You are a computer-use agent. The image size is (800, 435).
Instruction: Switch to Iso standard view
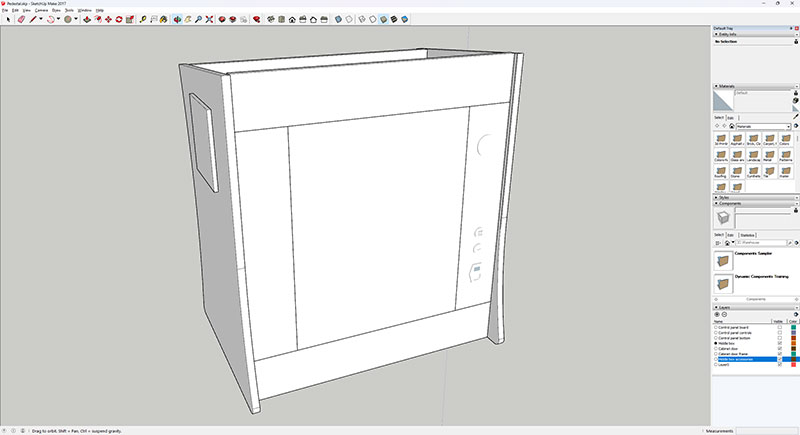270,19
